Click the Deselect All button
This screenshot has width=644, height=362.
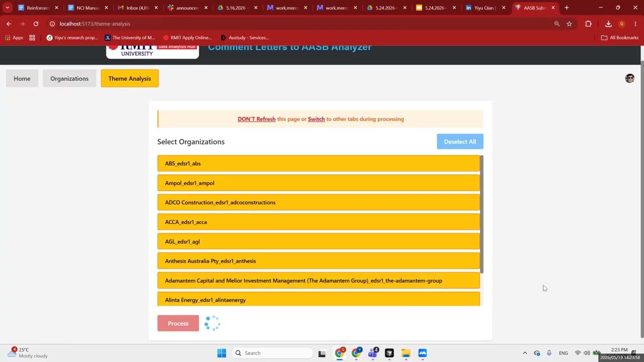460,142
